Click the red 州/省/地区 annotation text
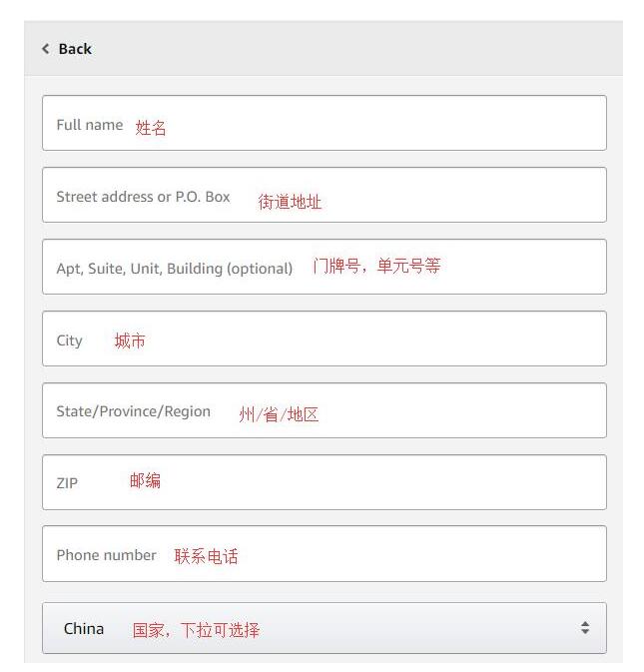This screenshot has height=672, width=644. tap(279, 414)
